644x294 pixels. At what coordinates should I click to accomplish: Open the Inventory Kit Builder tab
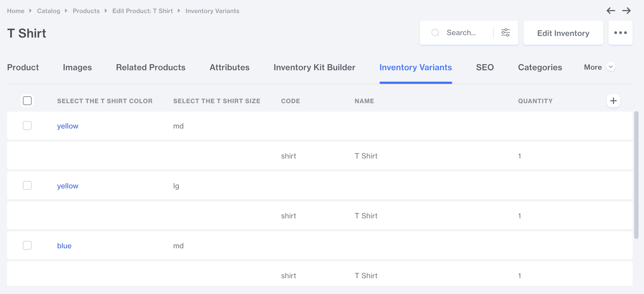(x=314, y=67)
